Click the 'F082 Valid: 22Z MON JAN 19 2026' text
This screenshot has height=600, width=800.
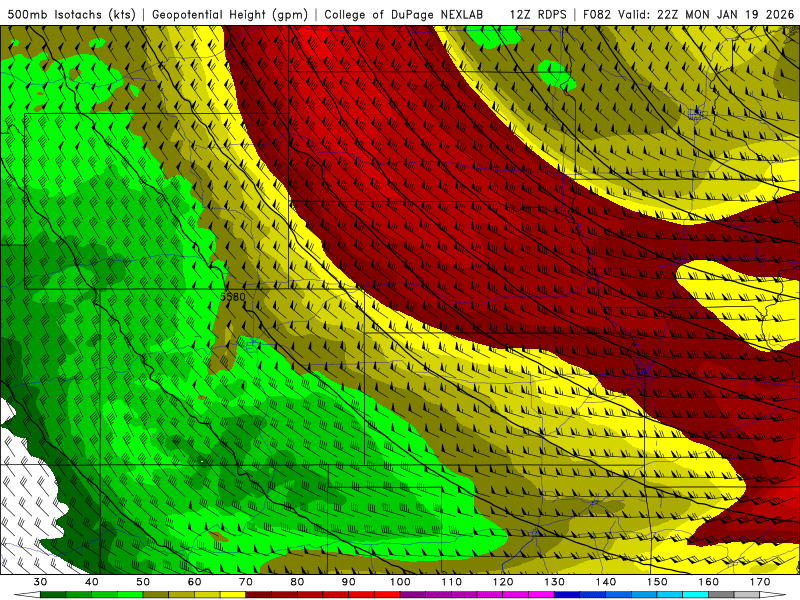pyautogui.click(x=688, y=14)
